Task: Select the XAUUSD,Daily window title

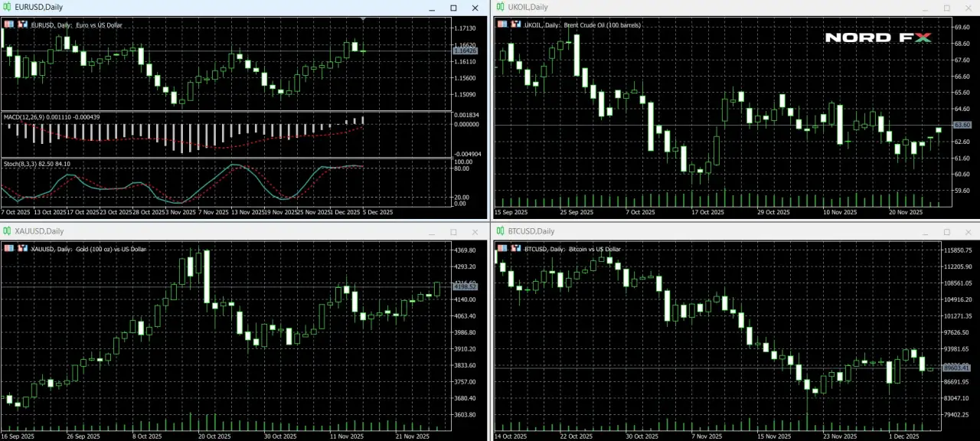Action: pyautogui.click(x=39, y=231)
